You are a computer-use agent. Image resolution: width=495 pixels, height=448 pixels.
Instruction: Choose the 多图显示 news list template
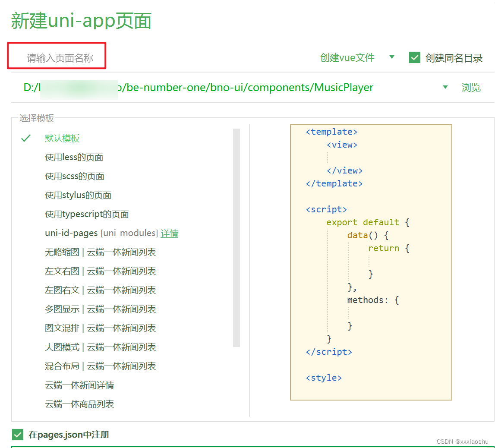[101, 309]
